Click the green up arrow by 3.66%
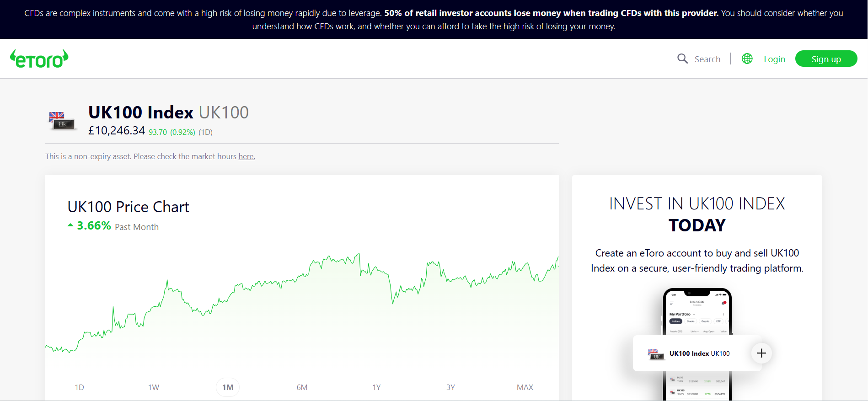This screenshot has height=401, width=868. [x=70, y=225]
